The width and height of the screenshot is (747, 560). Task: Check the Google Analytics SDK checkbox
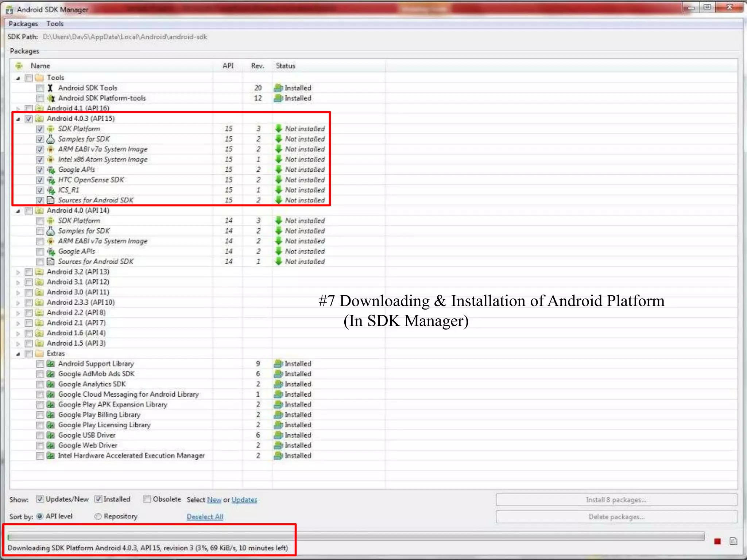click(40, 384)
